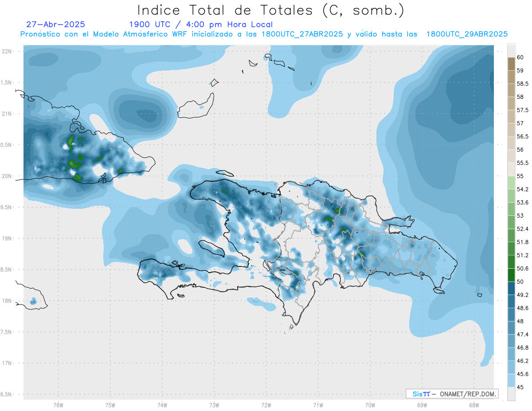This screenshot has width=532, height=411.
Task: Click the colorbar value 47.4
Action: coord(523,334)
